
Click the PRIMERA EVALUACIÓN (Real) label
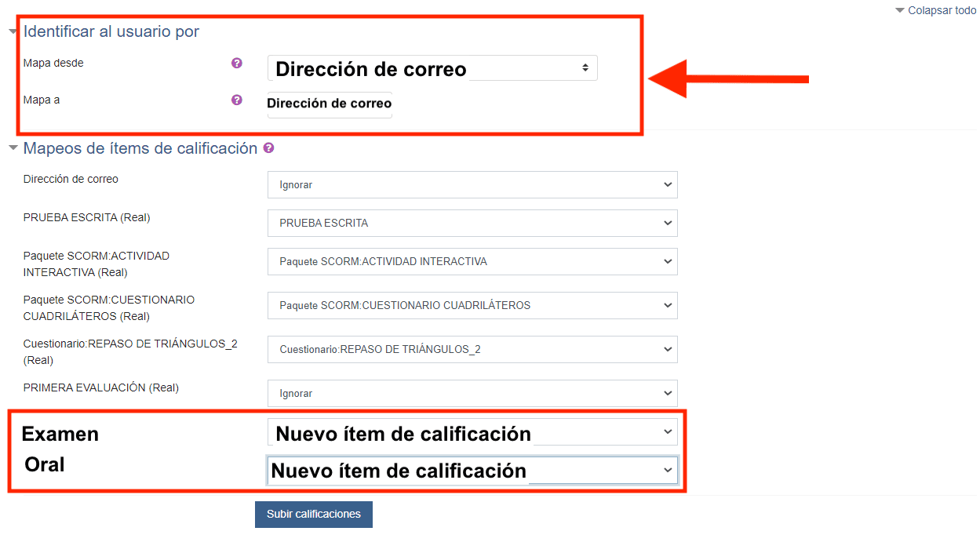101,387
